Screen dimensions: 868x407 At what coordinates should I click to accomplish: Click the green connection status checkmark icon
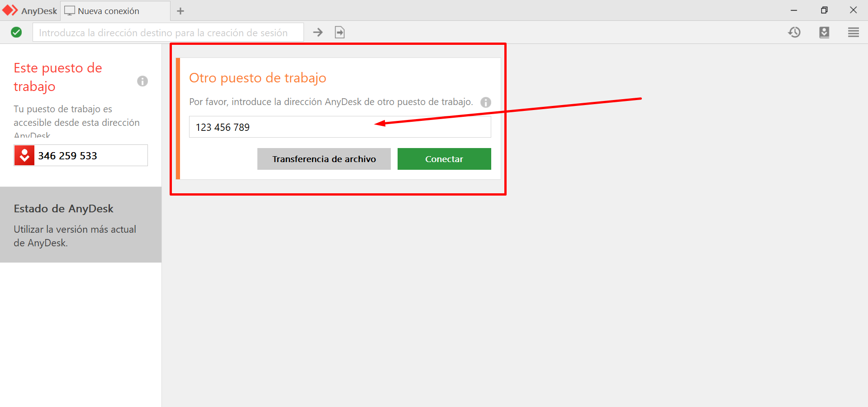(x=16, y=32)
